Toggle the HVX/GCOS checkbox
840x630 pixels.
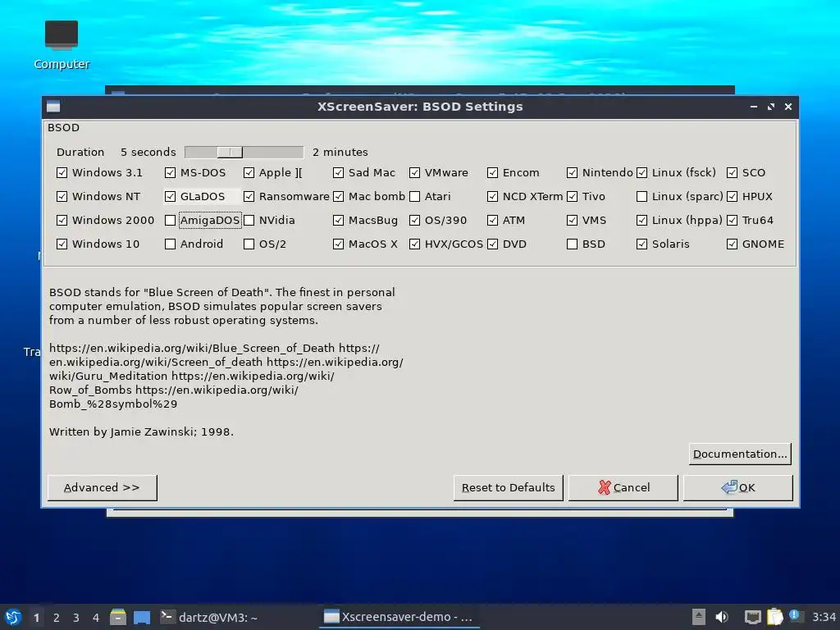(x=414, y=244)
